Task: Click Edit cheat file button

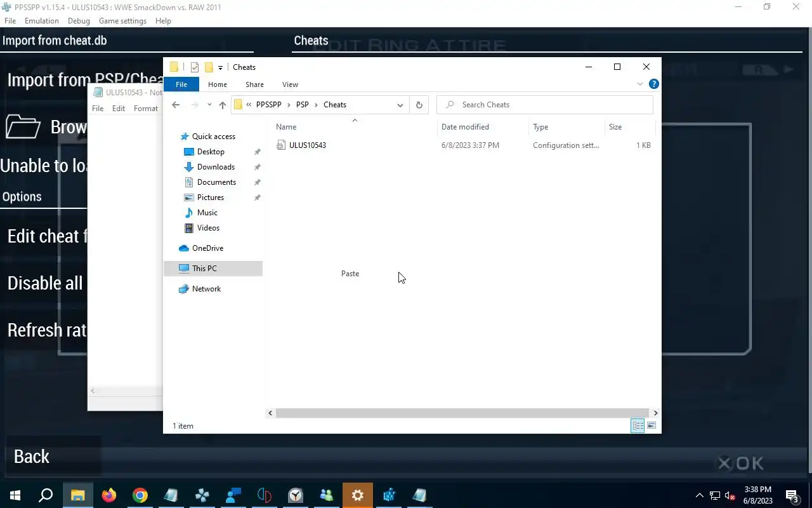Action: coord(44,236)
